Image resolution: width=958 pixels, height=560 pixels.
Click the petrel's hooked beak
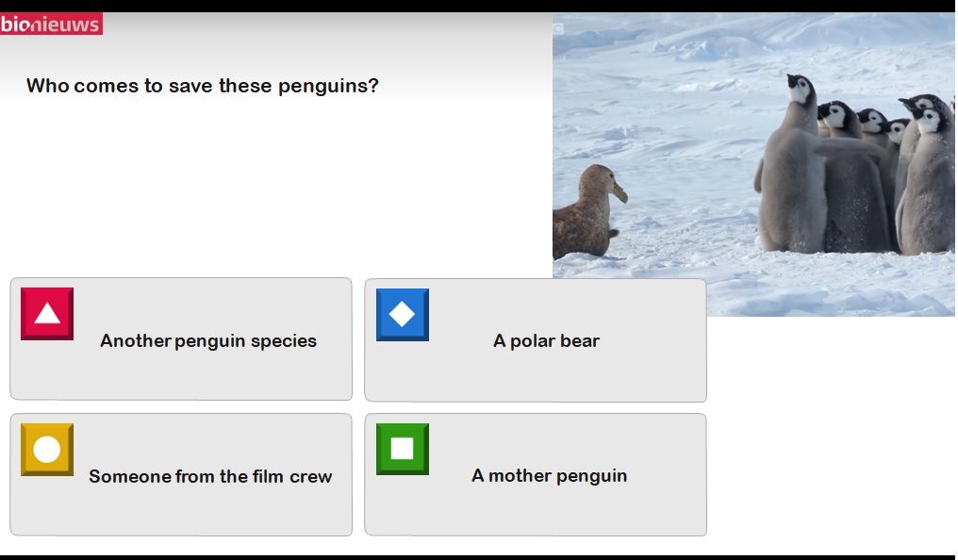(x=619, y=193)
